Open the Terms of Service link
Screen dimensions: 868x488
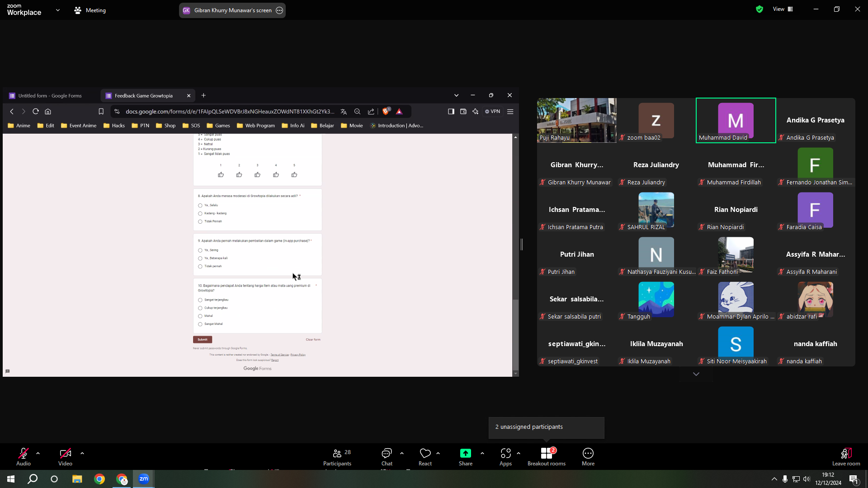click(x=279, y=355)
